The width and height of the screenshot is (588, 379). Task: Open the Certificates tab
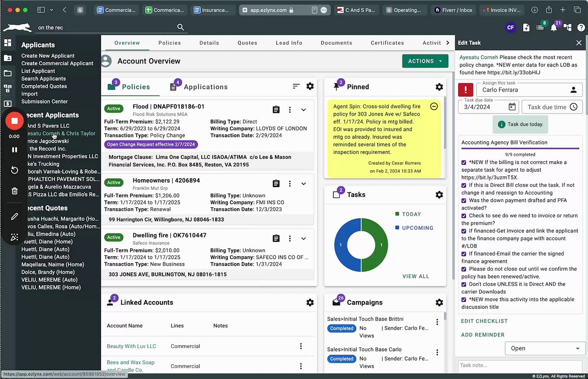(387, 43)
